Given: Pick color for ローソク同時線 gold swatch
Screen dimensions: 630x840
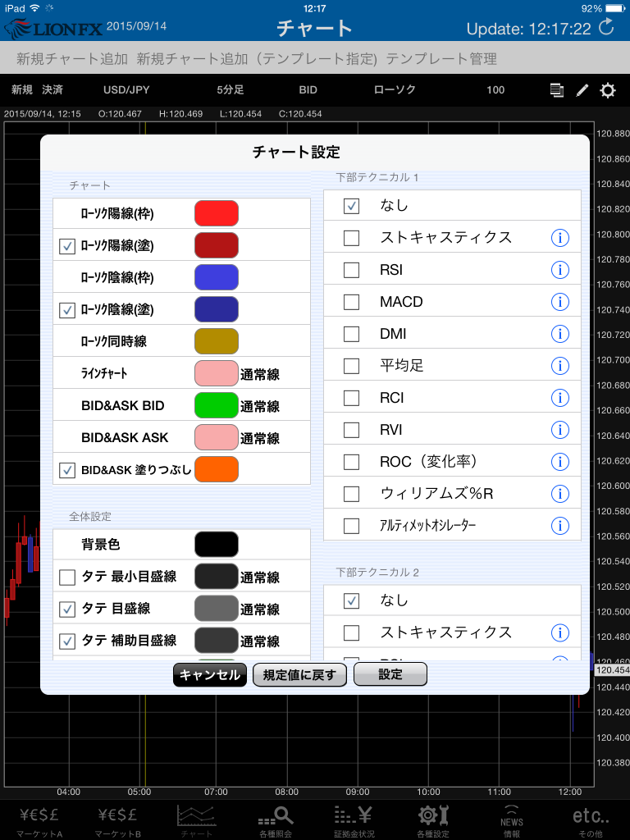Looking at the screenshot, I should [x=217, y=341].
